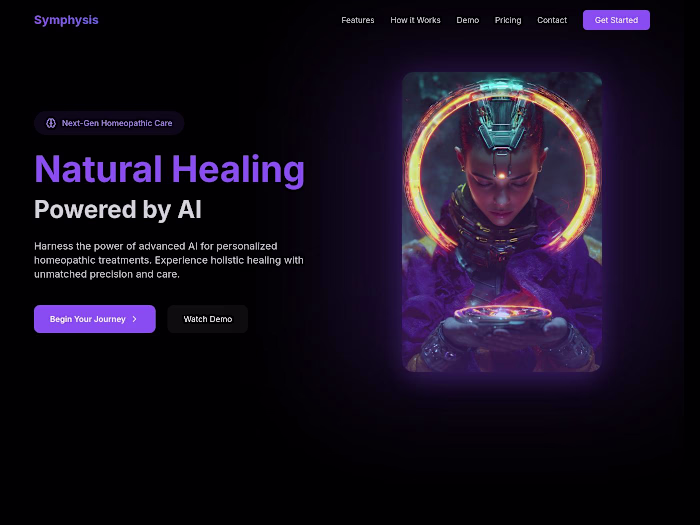Click the glowing orange ring in hero image
This screenshot has width=700, height=525.
pos(502,167)
